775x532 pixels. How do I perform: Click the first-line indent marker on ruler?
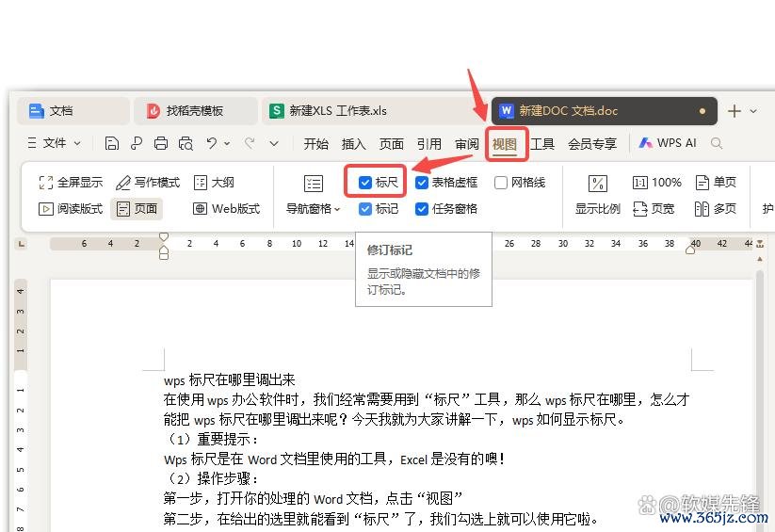[164, 237]
